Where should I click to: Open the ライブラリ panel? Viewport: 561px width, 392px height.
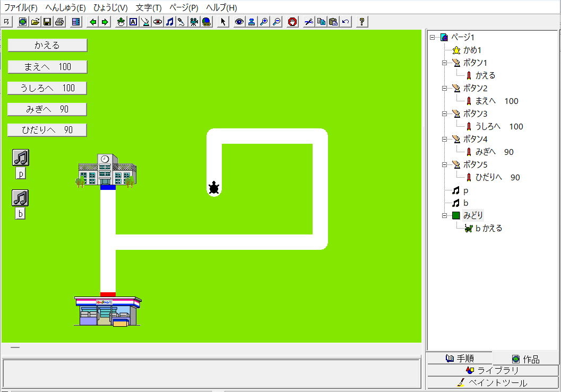493,370
